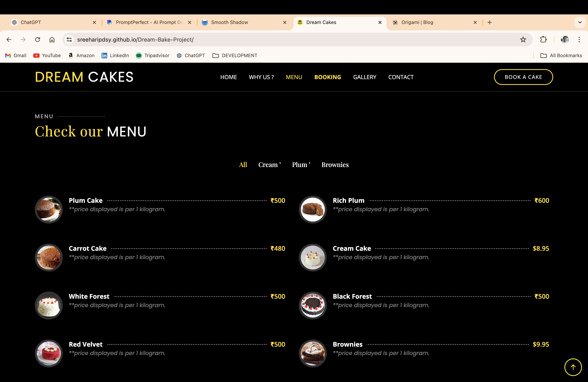Bookmark this page with star icon

click(523, 40)
